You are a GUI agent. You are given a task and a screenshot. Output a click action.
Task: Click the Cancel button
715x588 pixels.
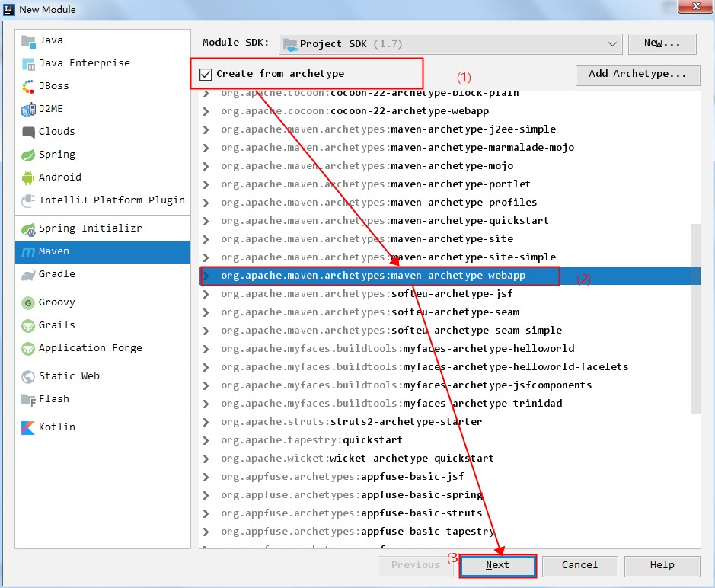pos(579,566)
